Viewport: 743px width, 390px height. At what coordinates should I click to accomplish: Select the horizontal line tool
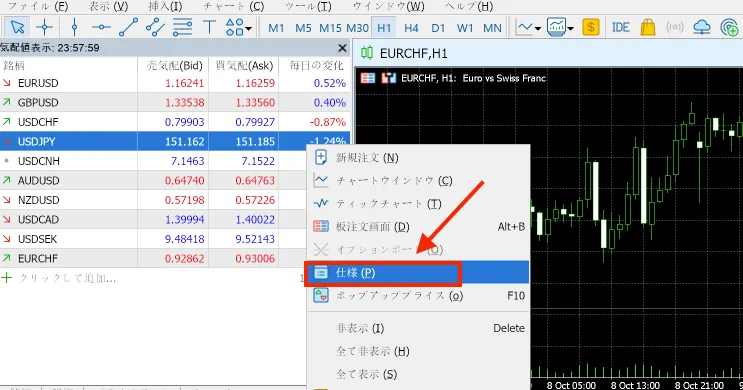coord(101,27)
